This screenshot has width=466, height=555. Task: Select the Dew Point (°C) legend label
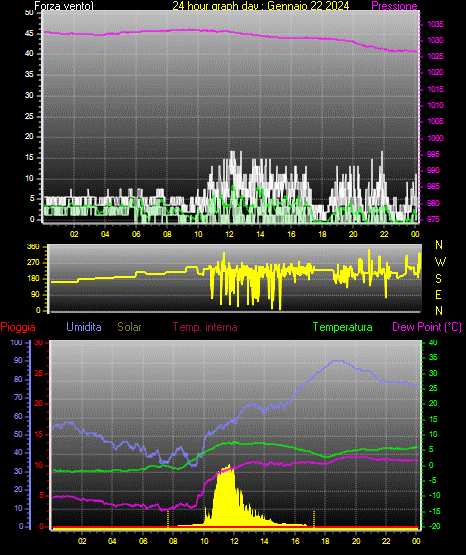[x=427, y=327]
